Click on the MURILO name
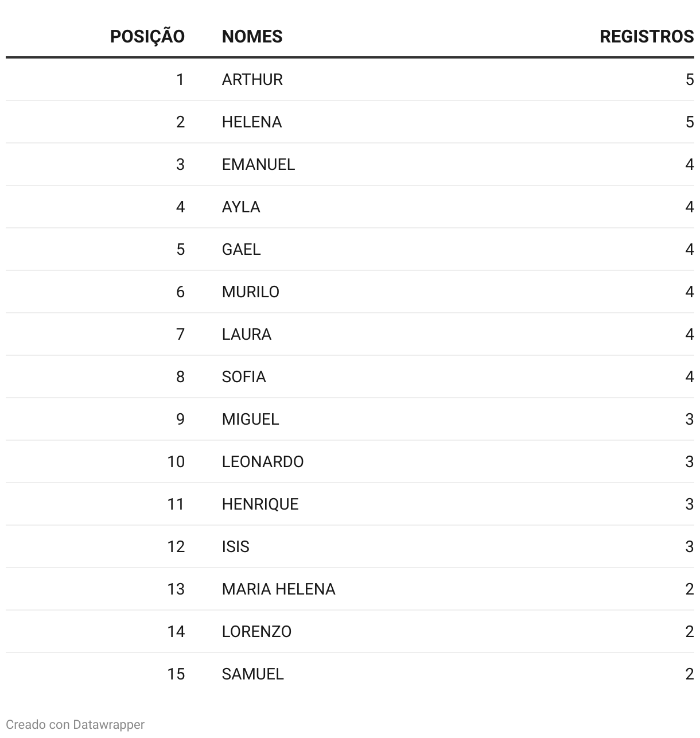This screenshot has height=738, width=700. tap(250, 292)
